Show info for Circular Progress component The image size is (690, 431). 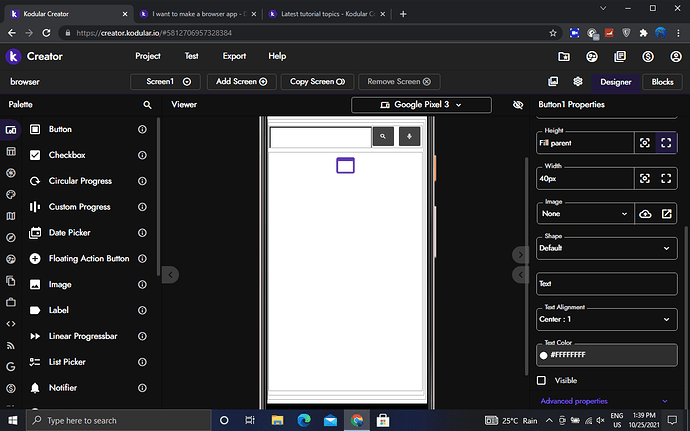pos(142,181)
